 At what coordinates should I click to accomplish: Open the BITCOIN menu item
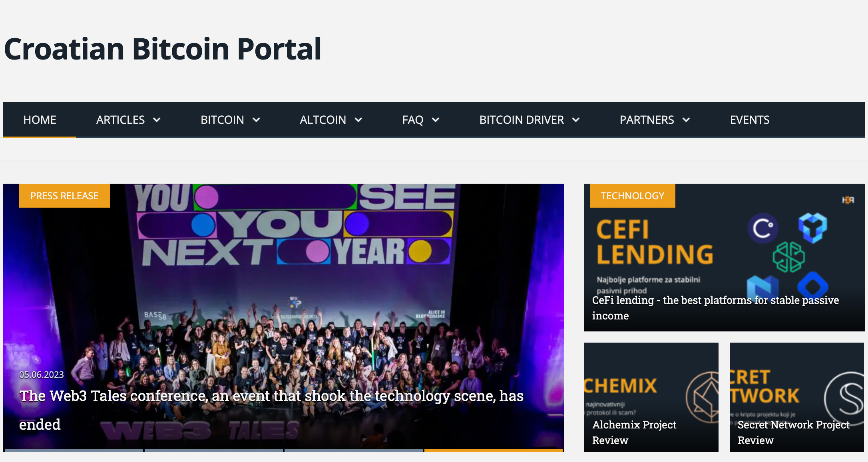pyautogui.click(x=222, y=120)
